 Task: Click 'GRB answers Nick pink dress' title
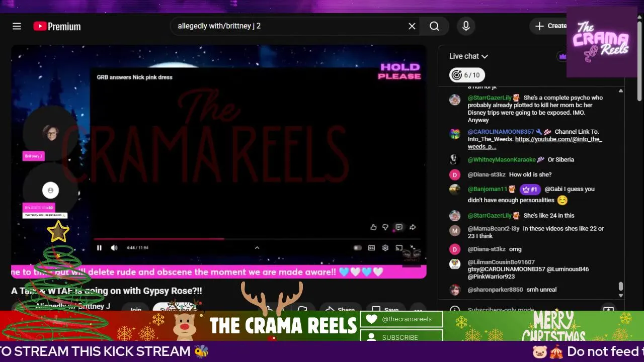134,77
